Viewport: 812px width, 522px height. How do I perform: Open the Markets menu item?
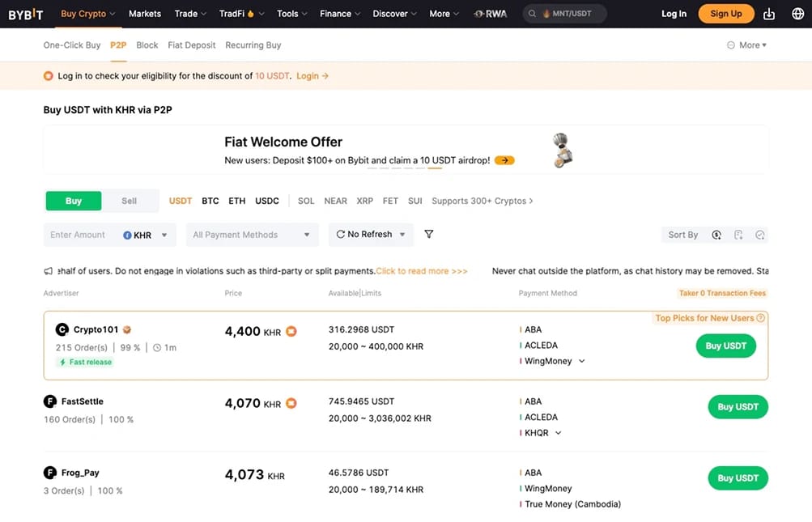tap(145, 14)
